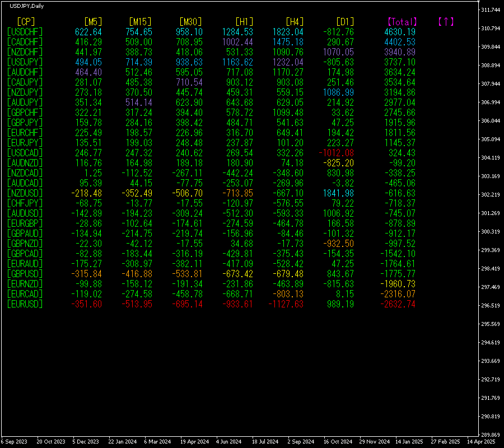Select the [EURNZD] pair label
This screenshot has width=504, height=448.
click(25, 284)
